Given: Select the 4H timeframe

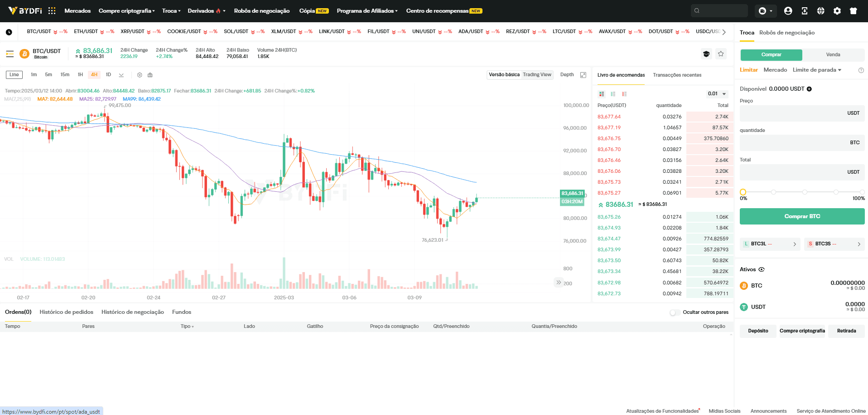Looking at the screenshot, I should tap(94, 75).
